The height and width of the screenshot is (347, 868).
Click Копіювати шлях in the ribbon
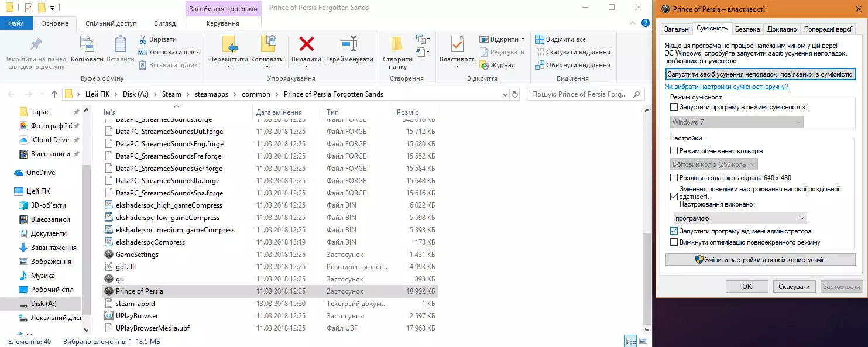[169, 52]
